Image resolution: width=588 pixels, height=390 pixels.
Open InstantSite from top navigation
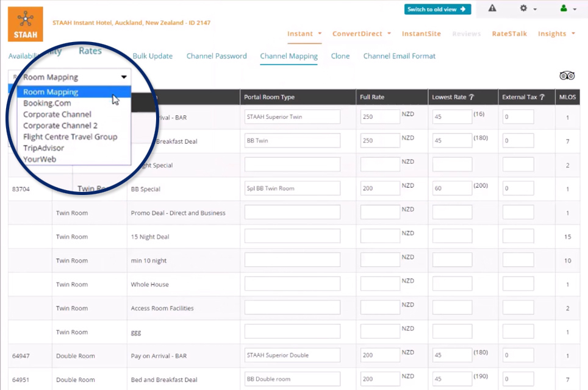click(421, 34)
